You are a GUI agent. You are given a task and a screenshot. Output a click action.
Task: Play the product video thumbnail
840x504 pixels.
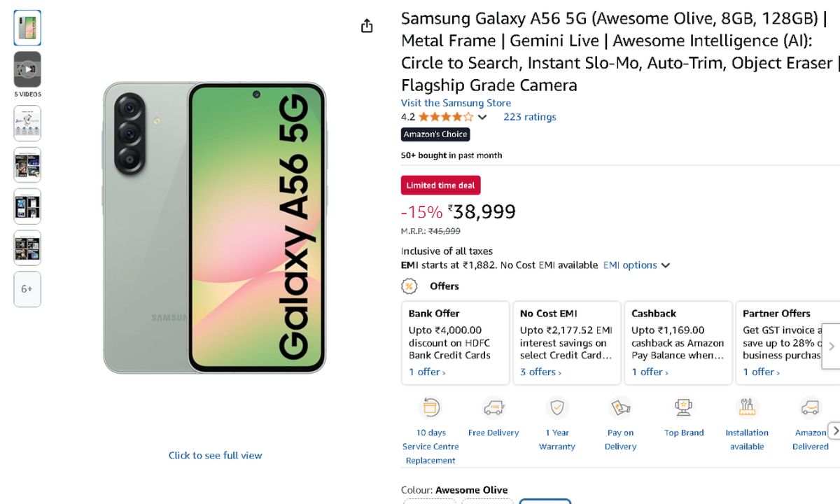pos(27,69)
